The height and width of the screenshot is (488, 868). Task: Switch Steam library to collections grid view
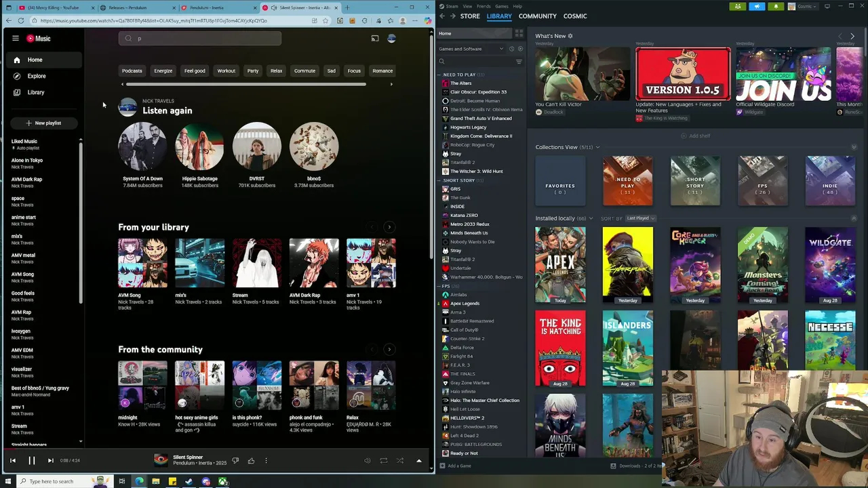click(x=519, y=33)
